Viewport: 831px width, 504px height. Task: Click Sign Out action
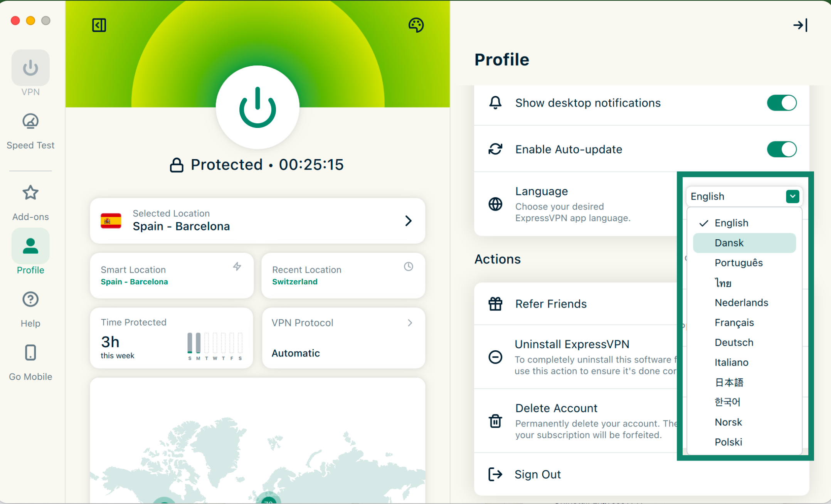pos(537,474)
